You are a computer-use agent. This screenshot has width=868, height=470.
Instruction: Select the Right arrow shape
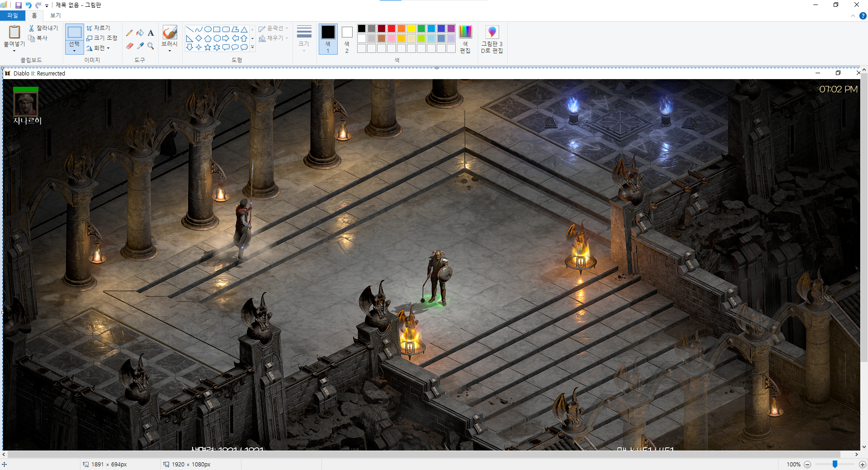(x=226, y=38)
